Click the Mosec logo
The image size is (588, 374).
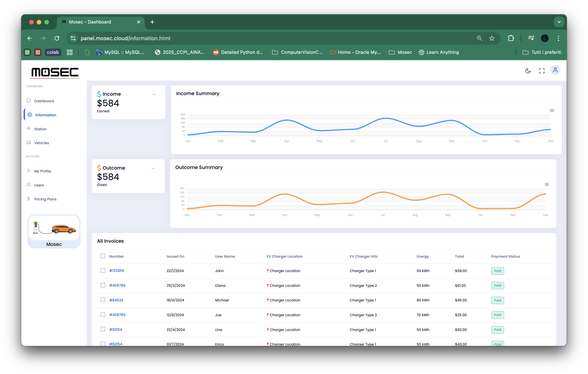55,72
